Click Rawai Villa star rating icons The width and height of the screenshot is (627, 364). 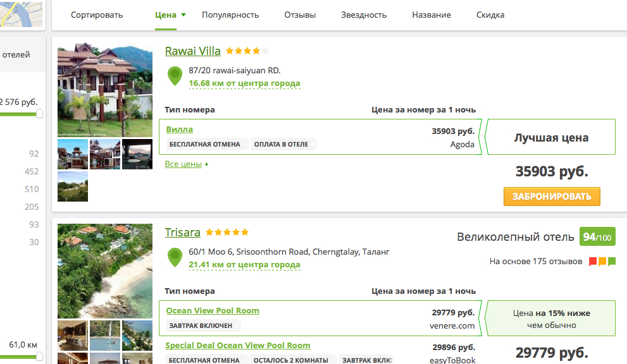coord(247,51)
